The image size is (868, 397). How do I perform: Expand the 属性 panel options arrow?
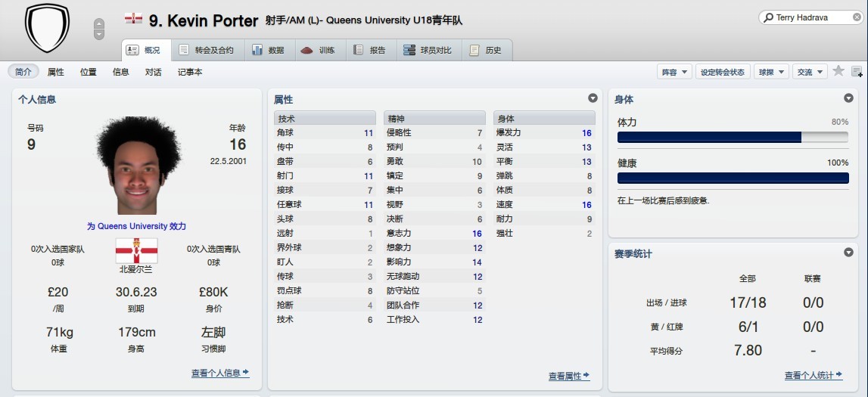[593, 98]
